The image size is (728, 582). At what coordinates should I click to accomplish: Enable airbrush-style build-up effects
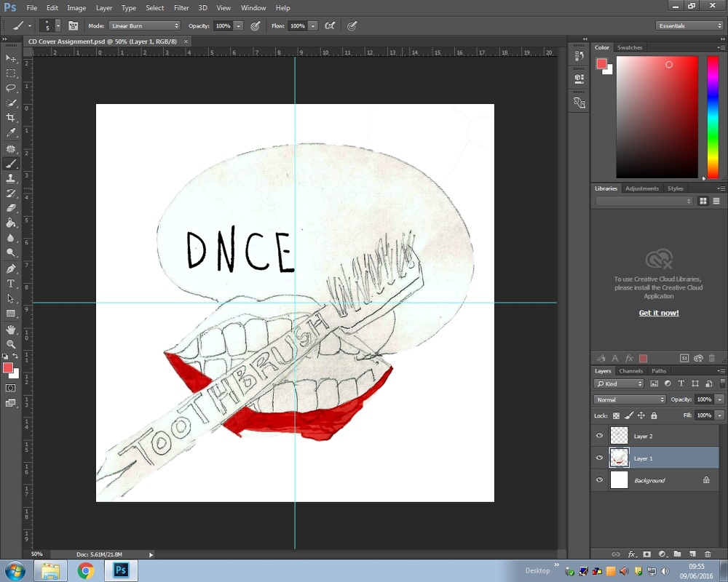(330, 26)
